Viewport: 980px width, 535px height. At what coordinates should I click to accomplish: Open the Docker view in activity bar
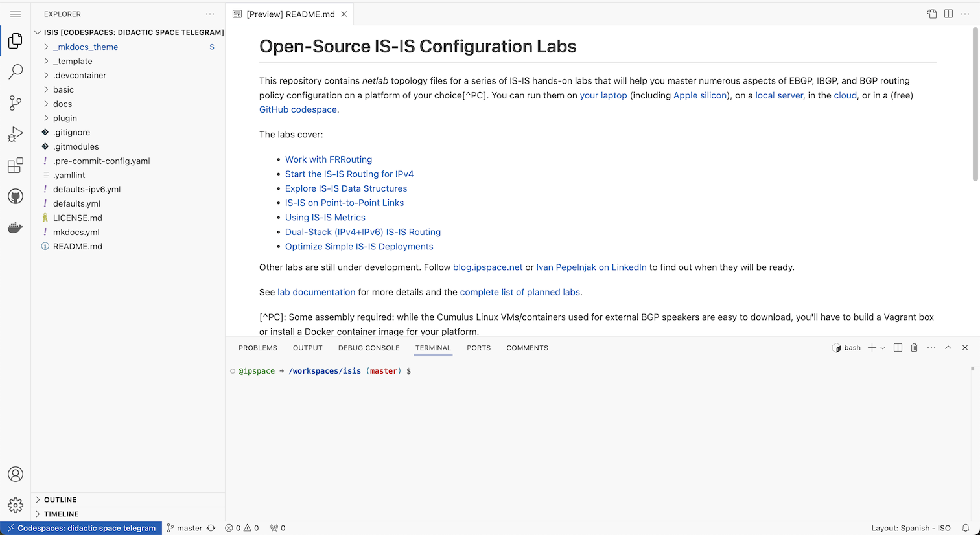click(16, 228)
